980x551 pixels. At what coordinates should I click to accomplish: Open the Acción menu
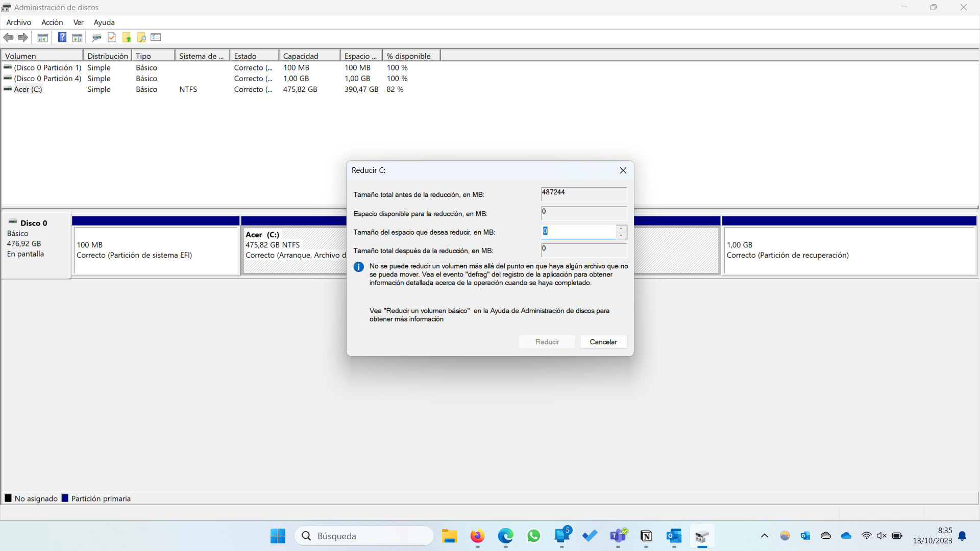click(52, 22)
